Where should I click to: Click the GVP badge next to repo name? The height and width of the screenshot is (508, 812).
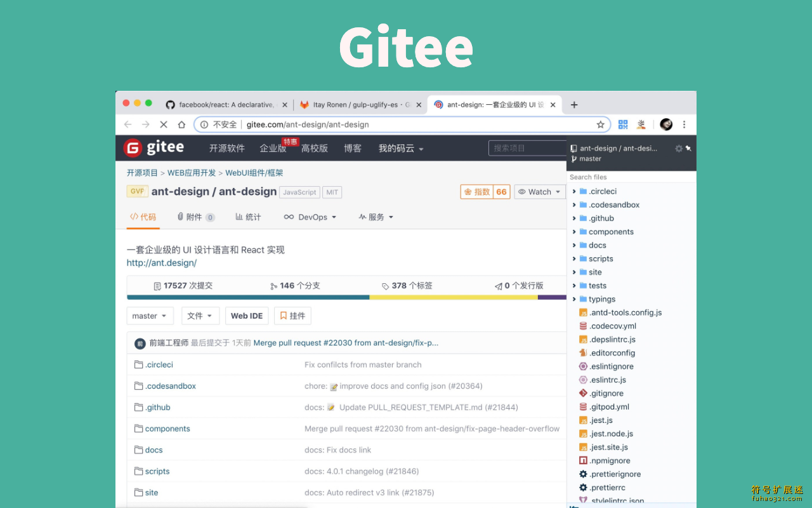tap(137, 191)
